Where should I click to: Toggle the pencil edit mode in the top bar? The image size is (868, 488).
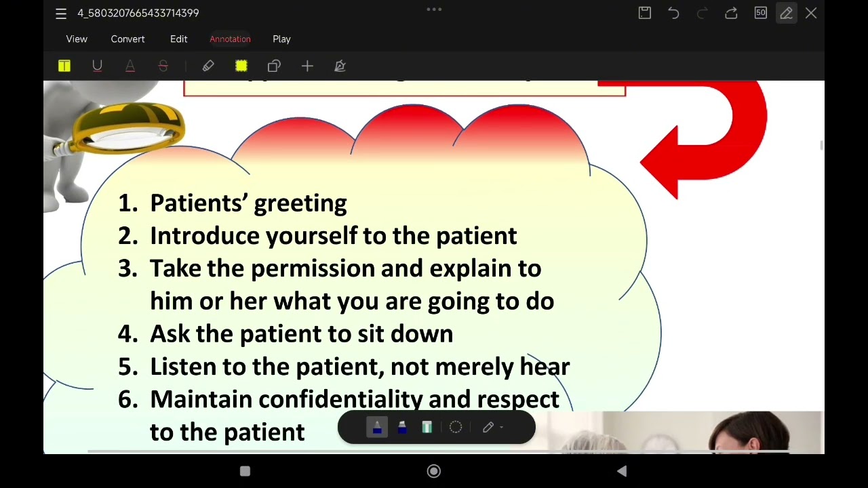tap(786, 13)
